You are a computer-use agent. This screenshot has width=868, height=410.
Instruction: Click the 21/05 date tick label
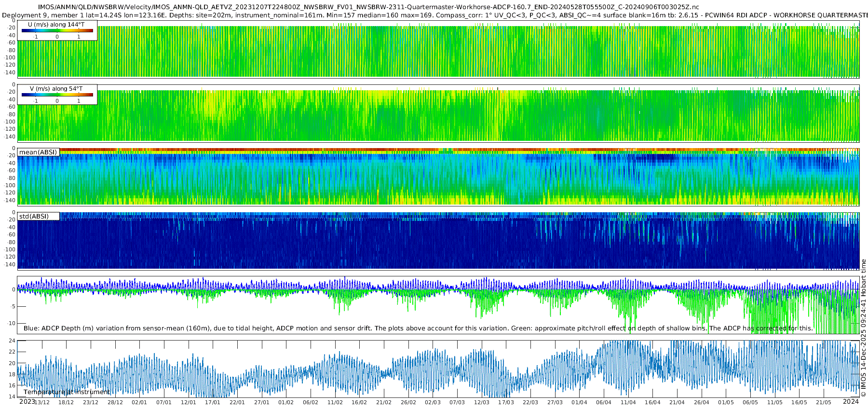[824, 402]
